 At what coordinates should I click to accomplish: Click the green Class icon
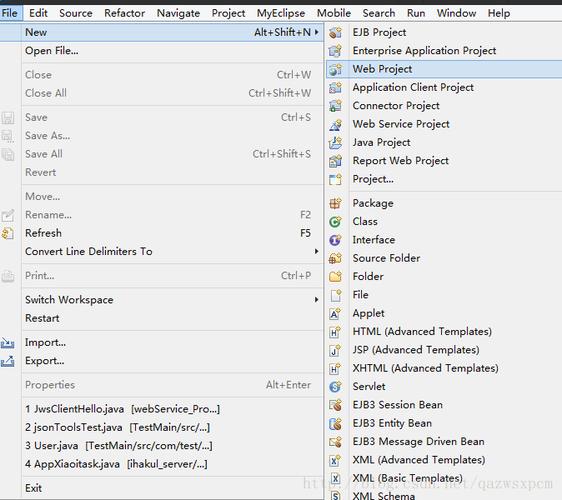click(x=335, y=222)
